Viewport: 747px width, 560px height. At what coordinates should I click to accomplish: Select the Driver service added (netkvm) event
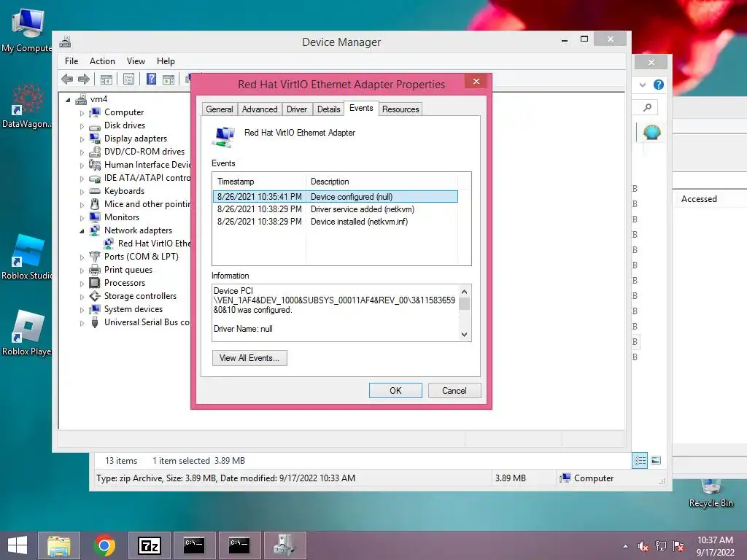pyautogui.click(x=336, y=209)
